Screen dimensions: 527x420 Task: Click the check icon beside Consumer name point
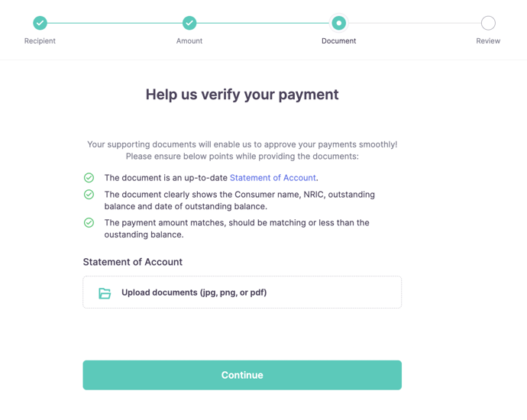89,195
